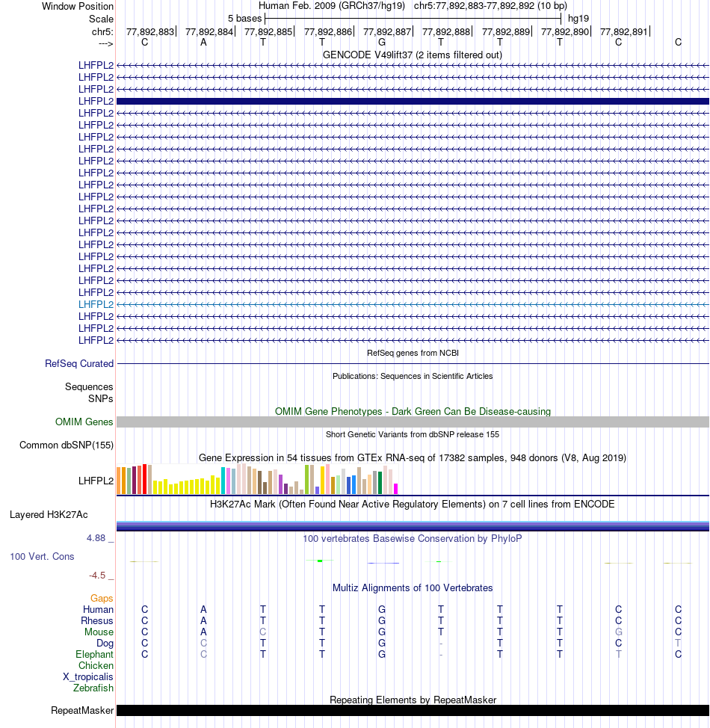Image resolution: width=710 pixels, height=728 pixels.
Task: Open Multiz Alignments of 100 Vertebrates title
Action: (413, 587)
